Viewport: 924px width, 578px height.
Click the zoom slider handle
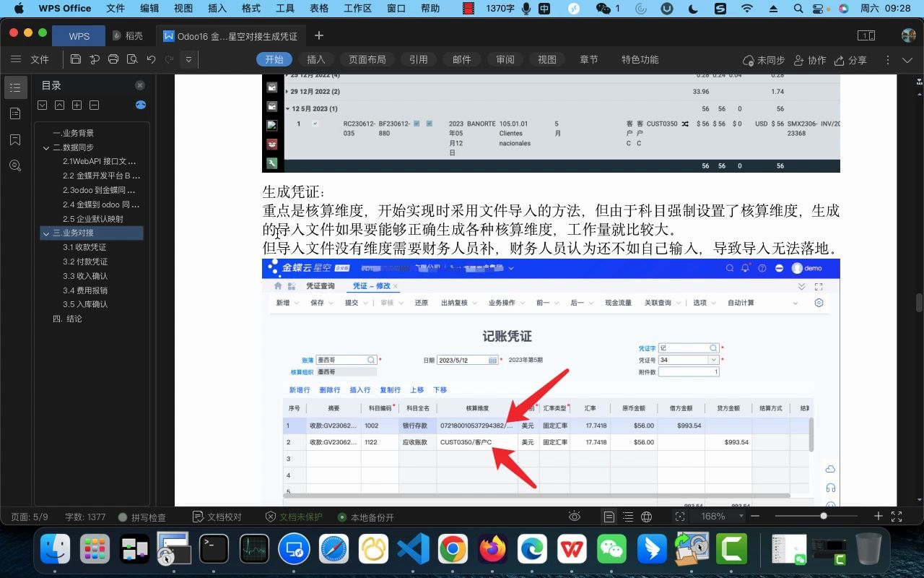click(x=824, y=516)
